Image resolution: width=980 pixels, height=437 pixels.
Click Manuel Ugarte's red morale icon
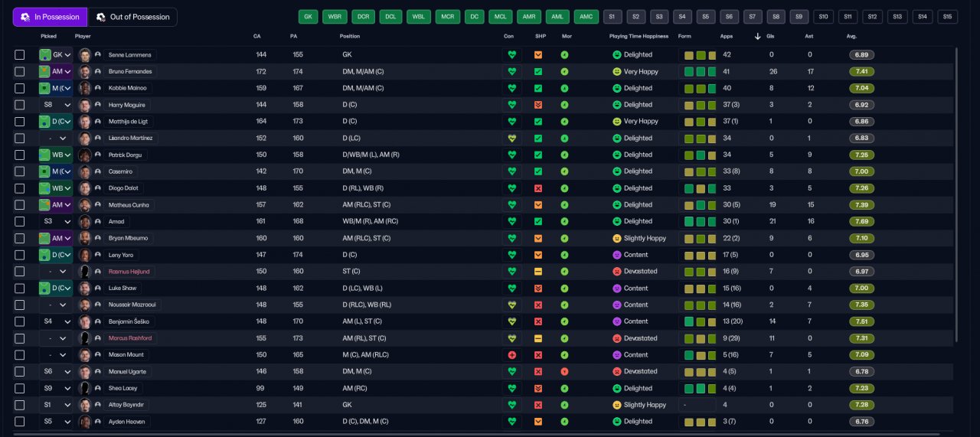point(564,371)
